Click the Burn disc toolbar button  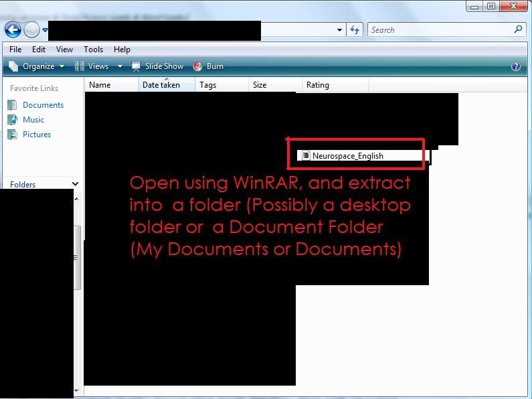[x=208, y=66]
